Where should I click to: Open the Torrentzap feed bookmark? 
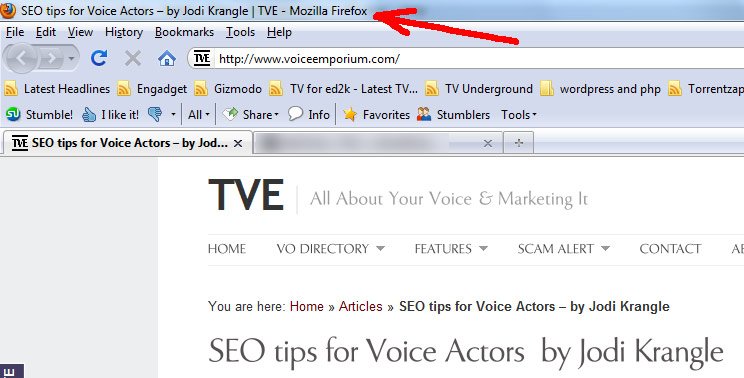[x=706, y=89]
